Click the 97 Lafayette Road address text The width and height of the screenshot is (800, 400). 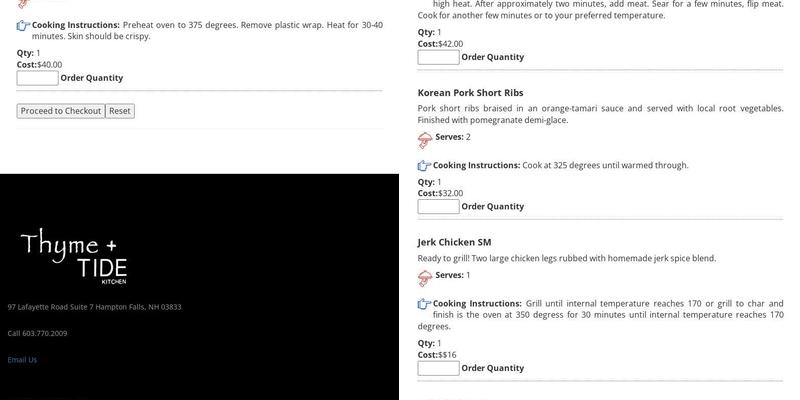(94, 307)
